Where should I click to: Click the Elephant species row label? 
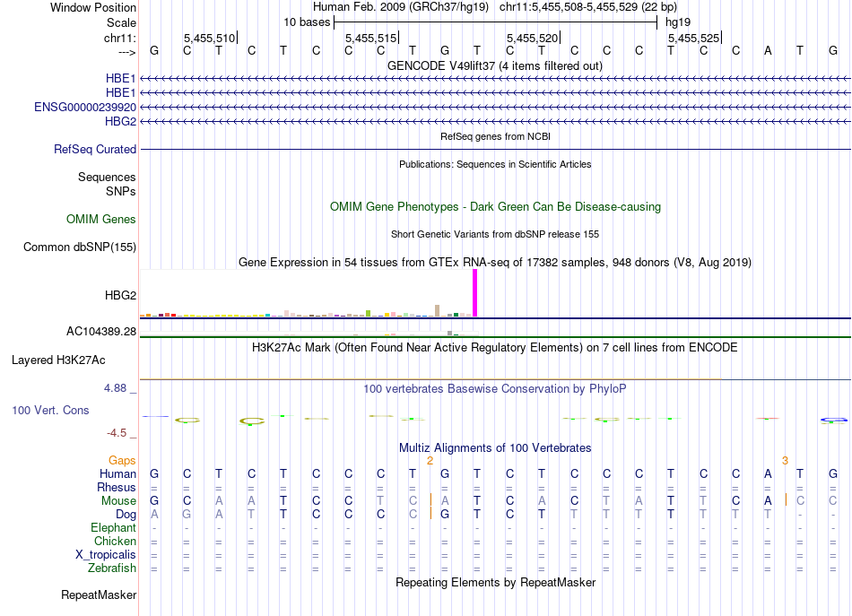113,527
